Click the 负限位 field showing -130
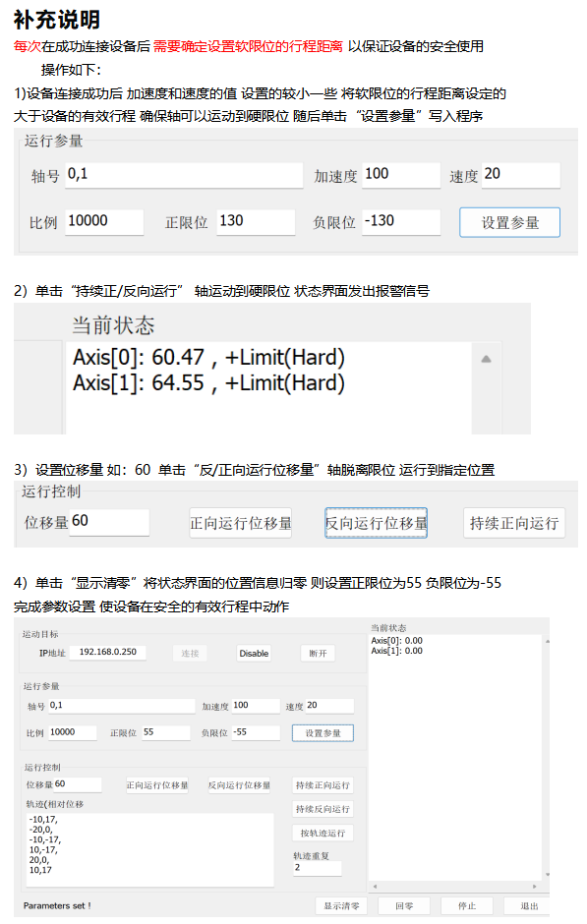 pos(401,223)
